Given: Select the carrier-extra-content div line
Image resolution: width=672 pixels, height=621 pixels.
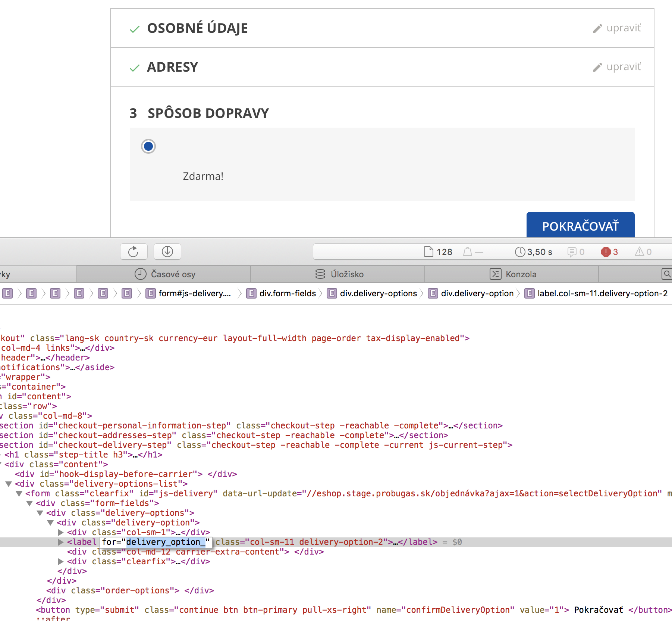Looking at the screenshot, I should click(195, 552).
